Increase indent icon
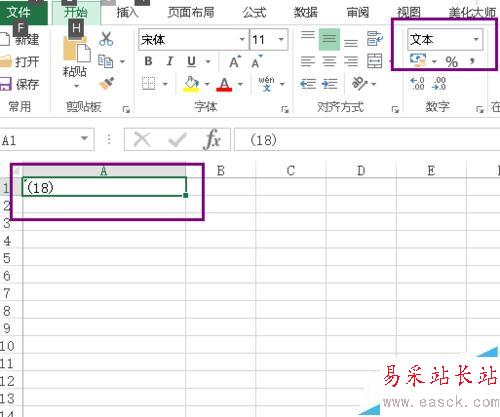500x417 pixels. 330,84
